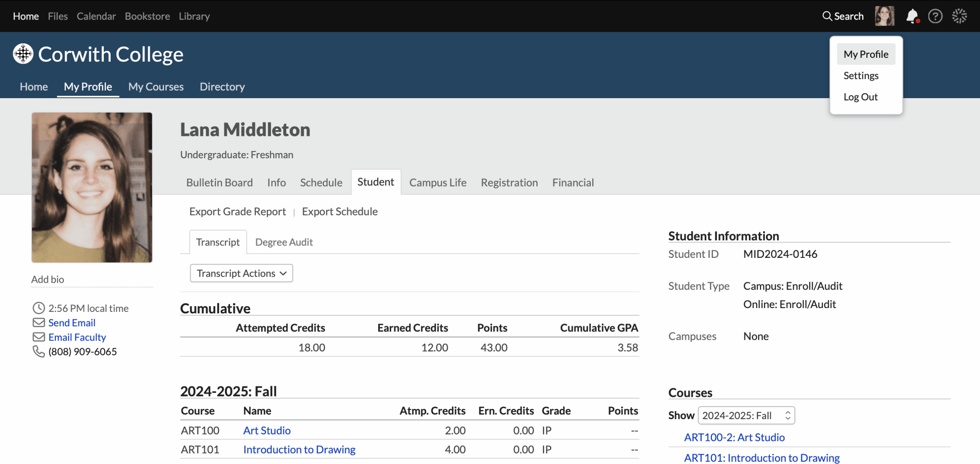
Task: Open the Introduction to Drawing transcript link
Action: (x=299, y=449)
